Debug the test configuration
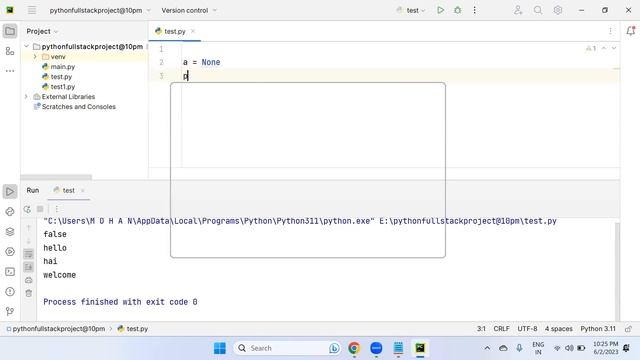640x360 pixels. tap(458, 10)
